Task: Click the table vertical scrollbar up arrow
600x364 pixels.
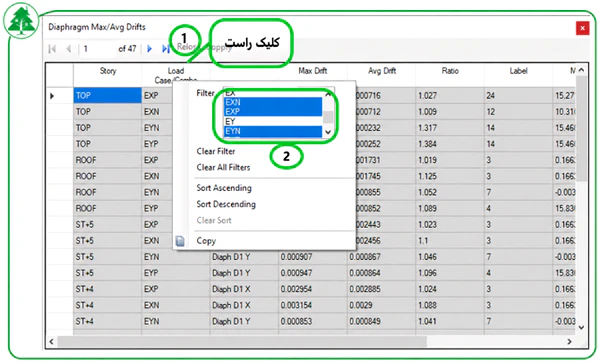Action: [581, 70]
